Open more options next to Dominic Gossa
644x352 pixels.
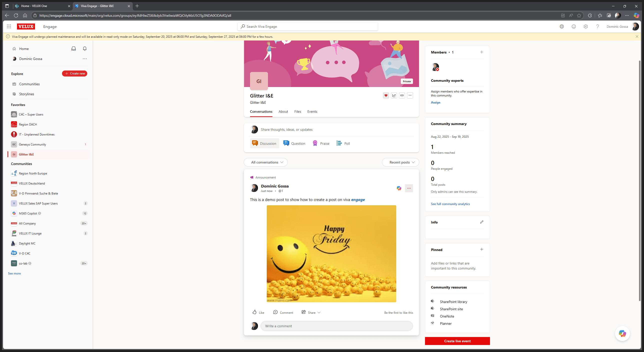[x=85, y=59]
